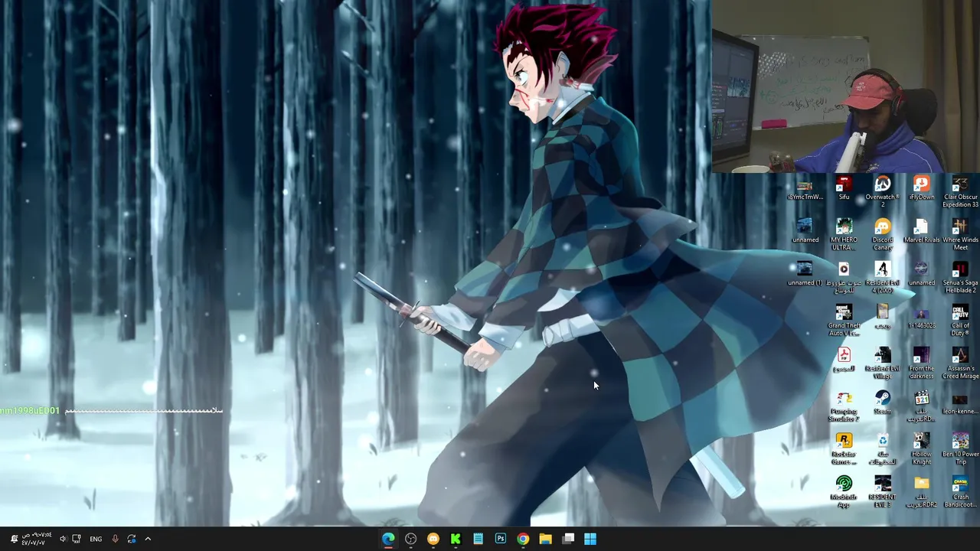Viewport: 980px width, 551px height.
Task: Open the RDR2 translation folder icon
Action: tap(921, 491)
